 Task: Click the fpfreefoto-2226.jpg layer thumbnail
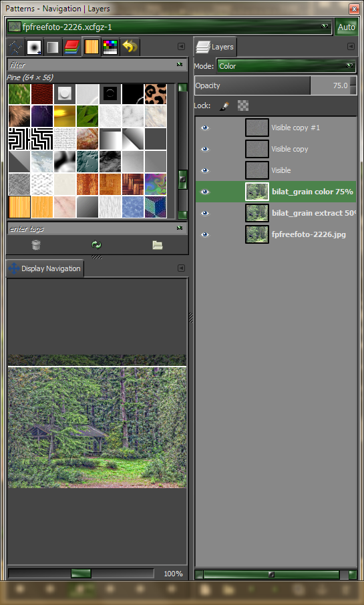257,234
